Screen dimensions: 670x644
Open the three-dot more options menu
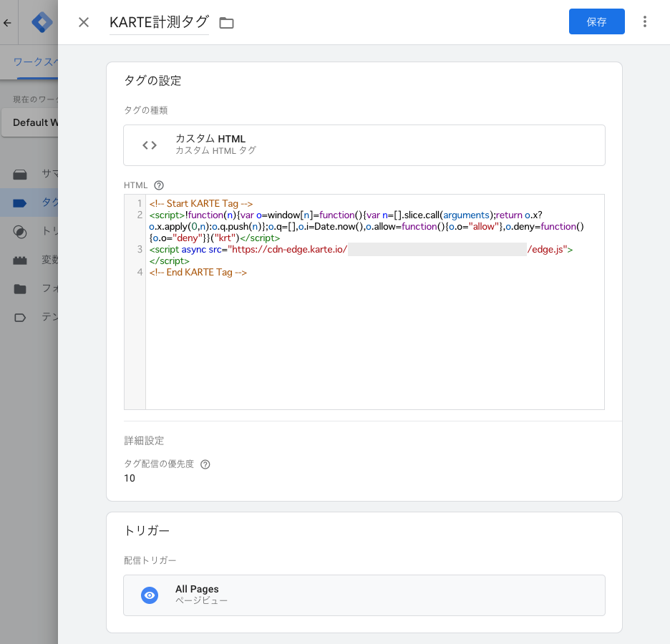point(645,21)
